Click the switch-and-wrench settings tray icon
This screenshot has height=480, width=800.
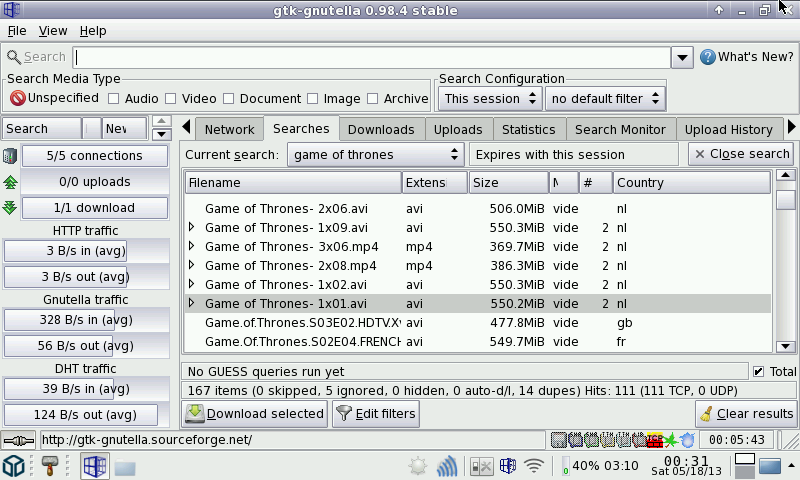tap(481, 466)
